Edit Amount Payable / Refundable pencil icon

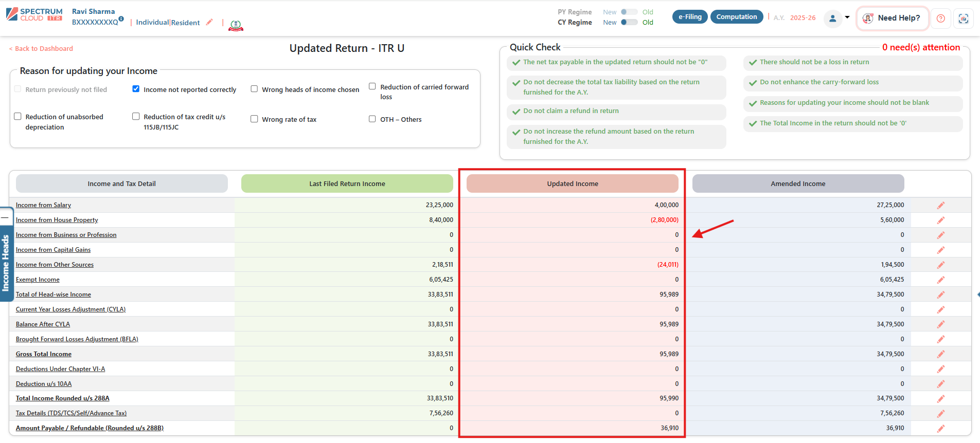(941, 429)
